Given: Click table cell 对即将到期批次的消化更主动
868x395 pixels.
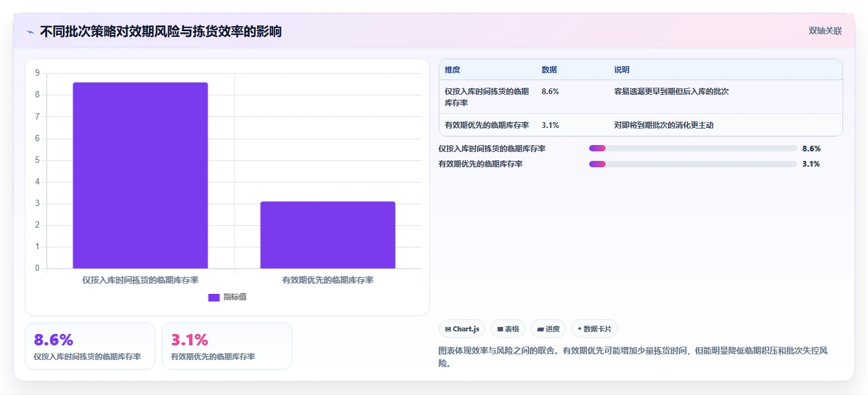Looking at the screenshot, I should [664, 125].
